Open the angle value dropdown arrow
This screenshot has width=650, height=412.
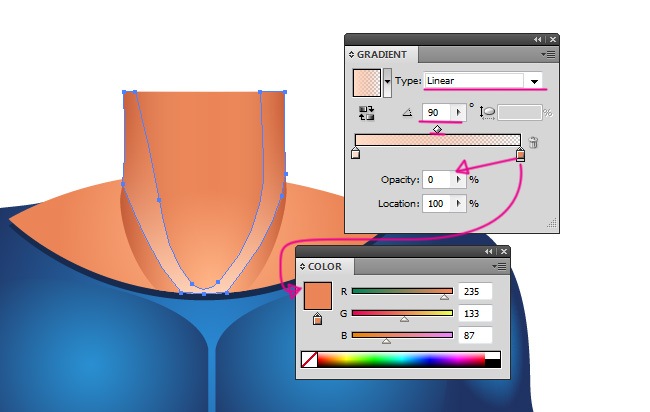(x=460, y=114)
